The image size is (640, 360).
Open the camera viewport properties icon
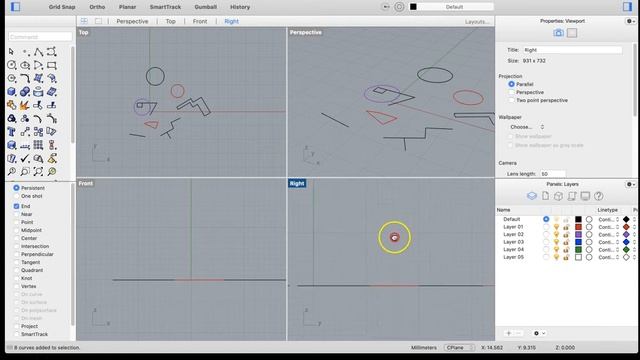coord(558,33)
